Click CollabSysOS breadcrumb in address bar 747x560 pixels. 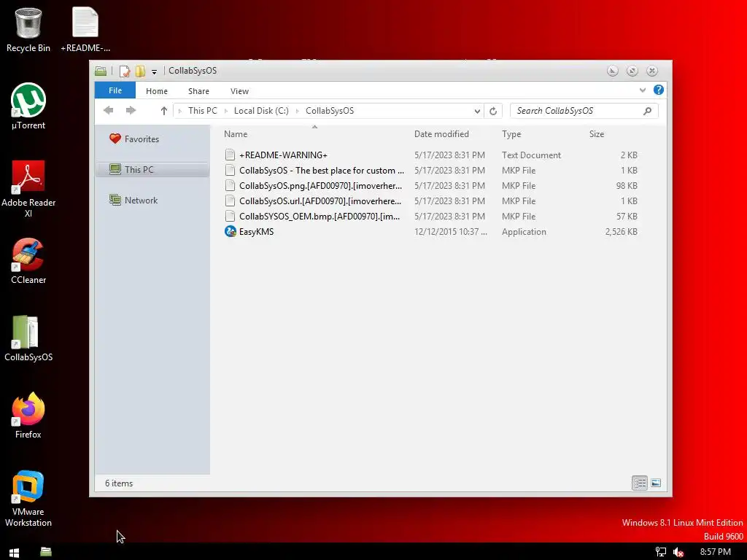330,111
